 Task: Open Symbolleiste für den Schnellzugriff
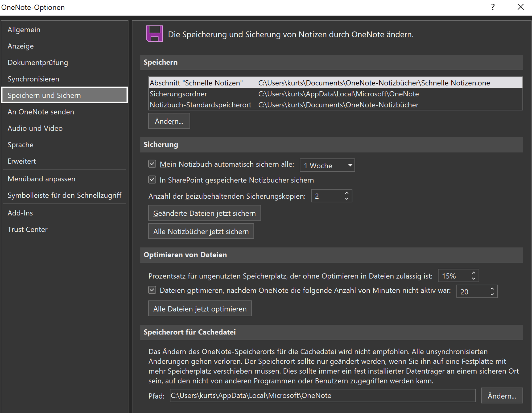[65, 195]
